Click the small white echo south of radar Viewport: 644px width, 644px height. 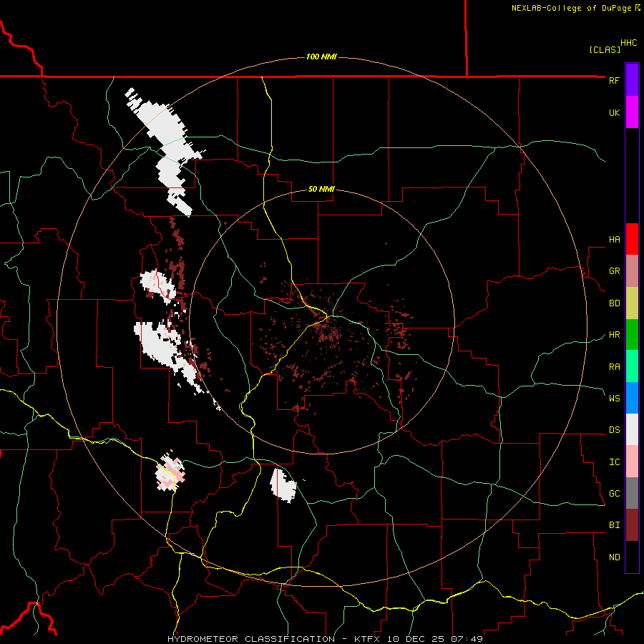tap(283, 485)
